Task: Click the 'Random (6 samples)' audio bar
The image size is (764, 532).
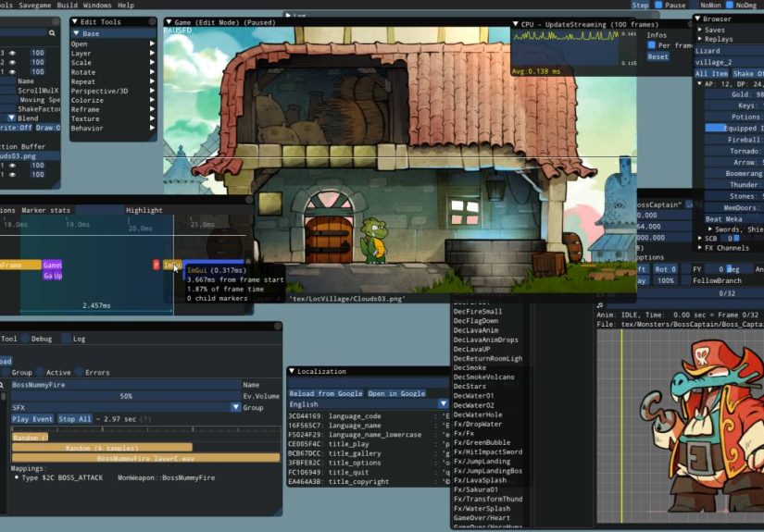Action: click(102, 447)
